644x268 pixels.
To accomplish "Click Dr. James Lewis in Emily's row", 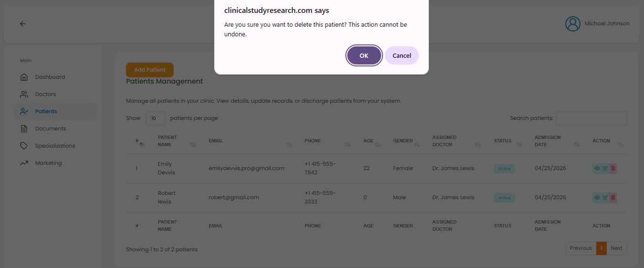I will coord(453,168).
